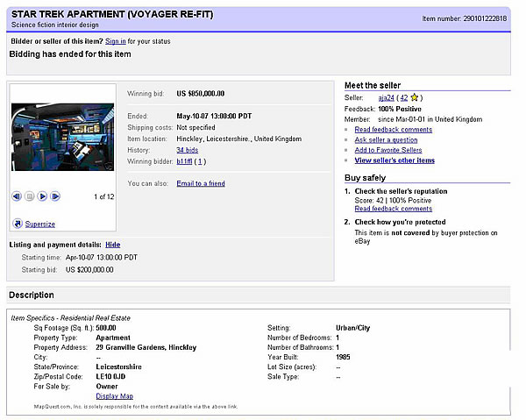View seller's other items
This screenshot has width=526, height=420.
click(x=394, y=160)
